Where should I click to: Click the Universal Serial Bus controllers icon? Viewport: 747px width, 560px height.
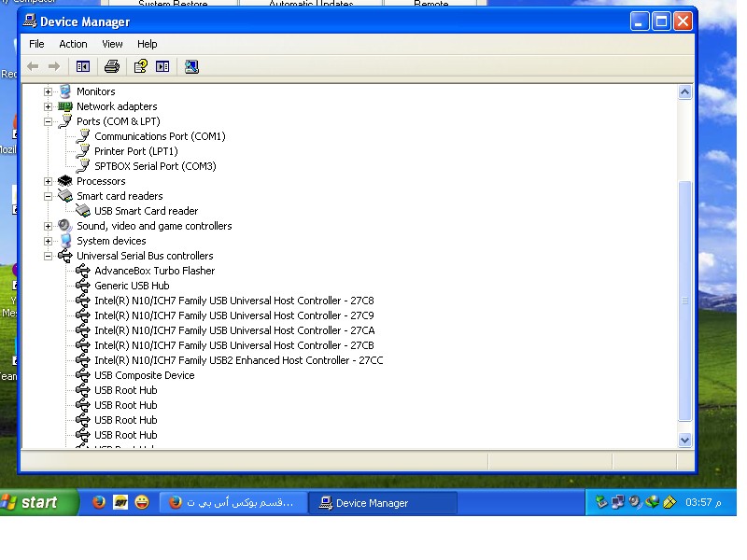pos(65,256)
